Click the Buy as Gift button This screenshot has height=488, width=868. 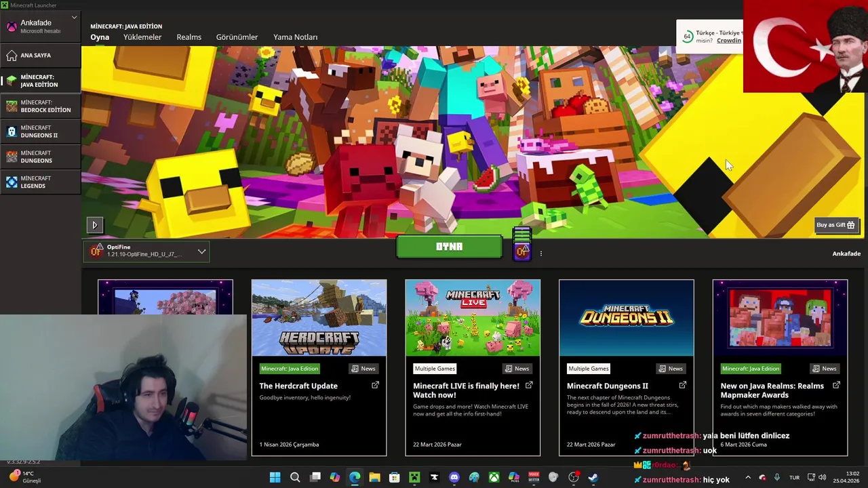pyautogui.click(x=837, y=225)
